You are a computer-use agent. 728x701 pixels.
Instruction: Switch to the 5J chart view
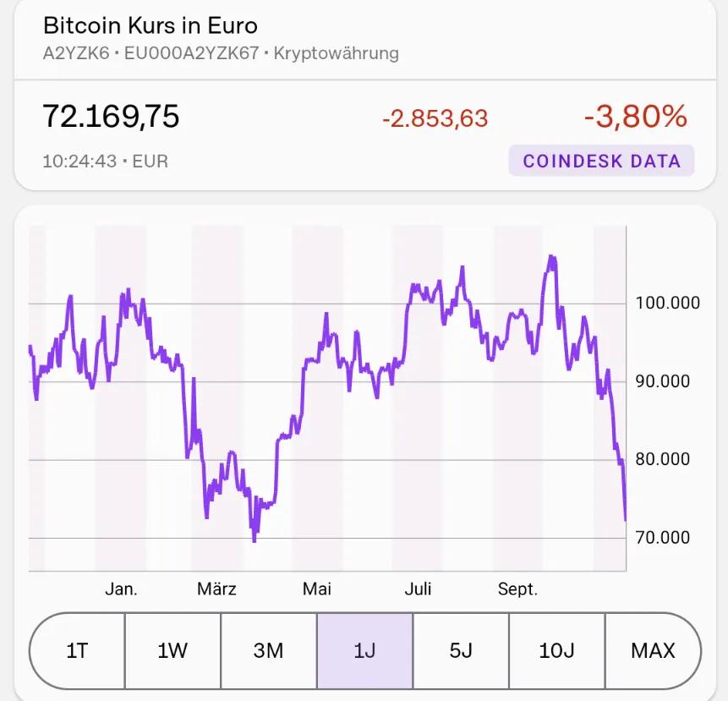tap(461, 650)
